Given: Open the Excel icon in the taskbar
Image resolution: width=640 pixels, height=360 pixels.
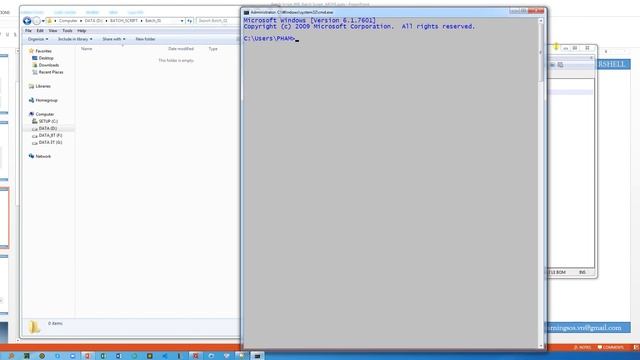Looking at the screenshot, I should click(x=103, y=356).
